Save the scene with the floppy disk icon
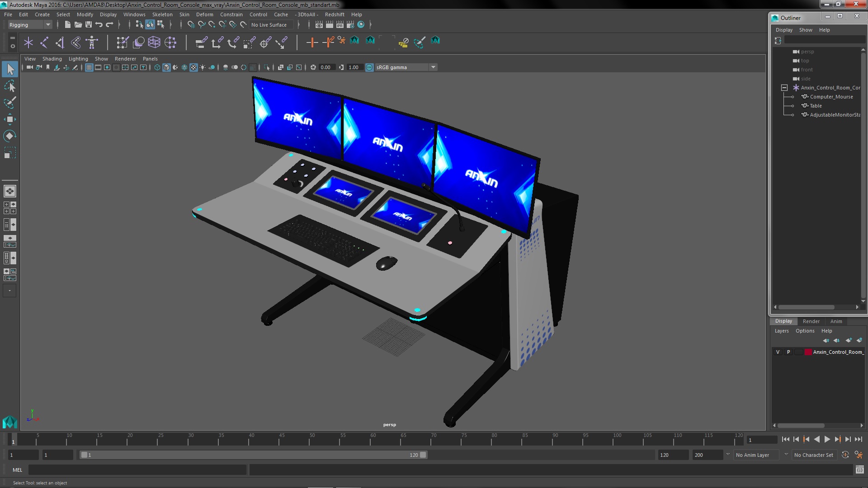868x488 pixels. (89, 24)
